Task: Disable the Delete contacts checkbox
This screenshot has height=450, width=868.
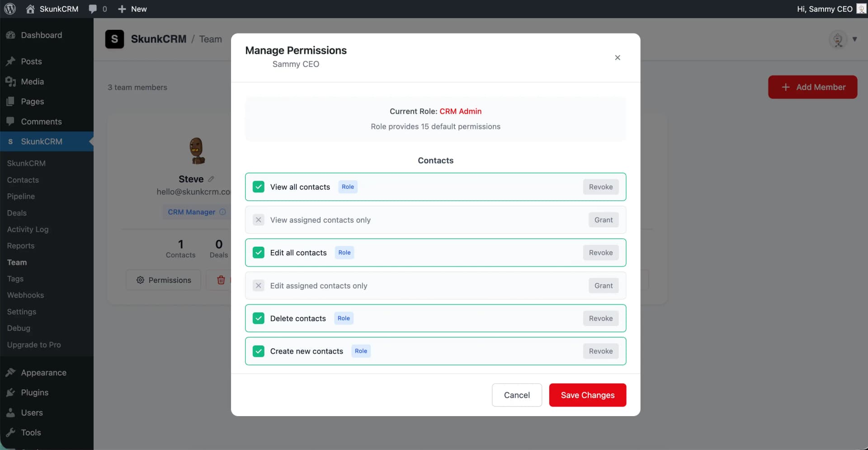Action: pos(258,318)
